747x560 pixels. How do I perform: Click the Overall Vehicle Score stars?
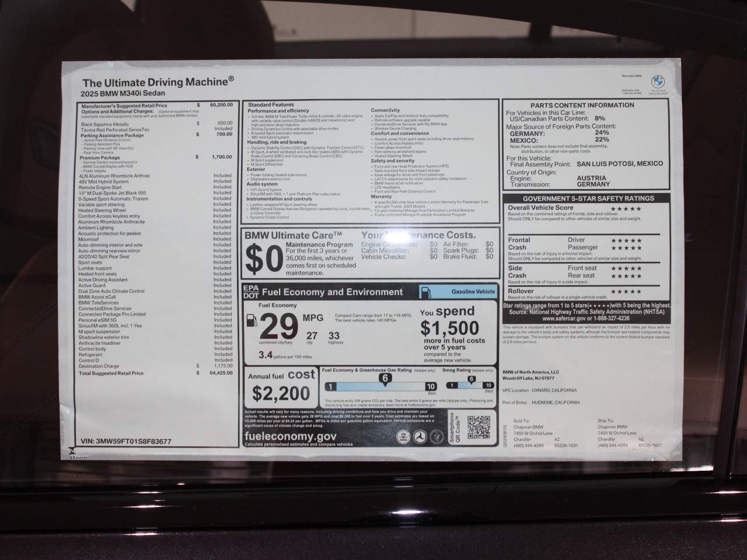click(626, 208)
